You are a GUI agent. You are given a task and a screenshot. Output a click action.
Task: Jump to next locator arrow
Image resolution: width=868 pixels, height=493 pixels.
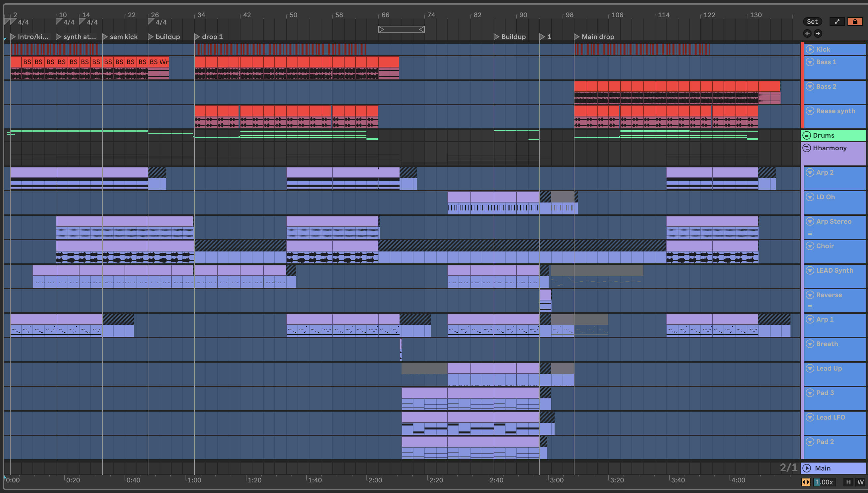[x=818, y=33]
